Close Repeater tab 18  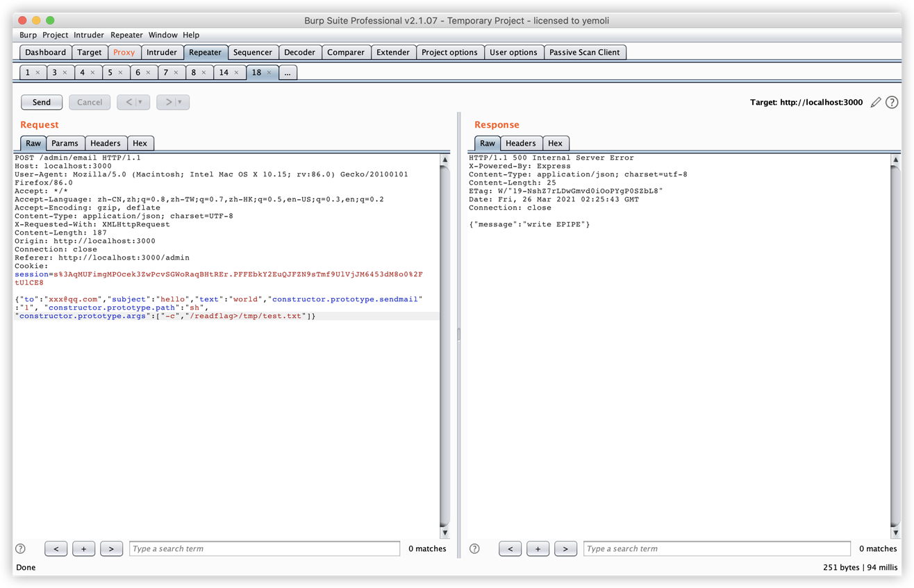coord(269,72)
